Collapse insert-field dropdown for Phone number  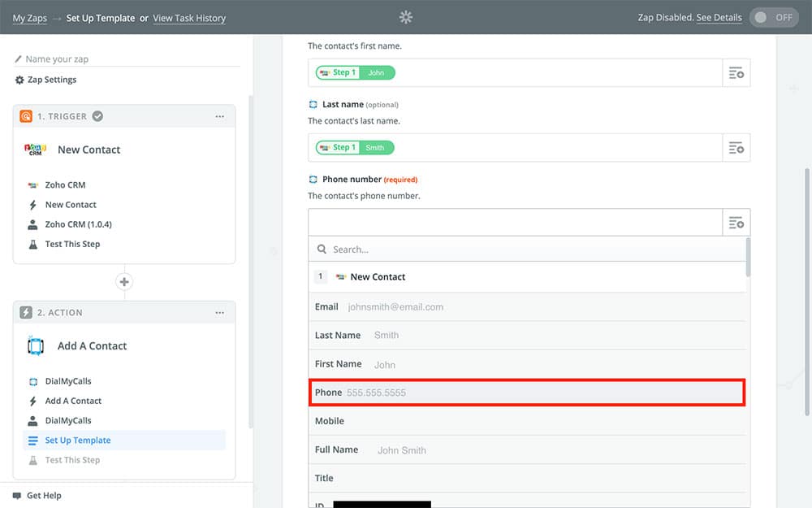pos(736,223)
